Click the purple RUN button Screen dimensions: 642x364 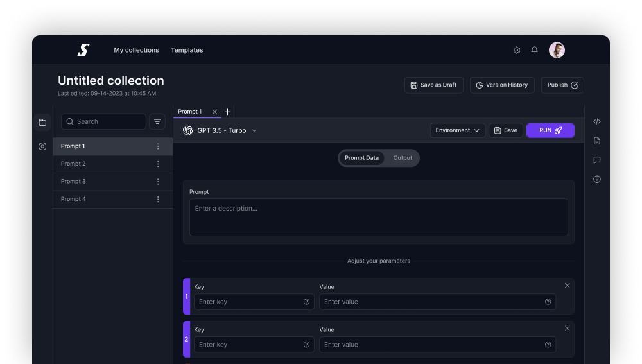point(550,130)
